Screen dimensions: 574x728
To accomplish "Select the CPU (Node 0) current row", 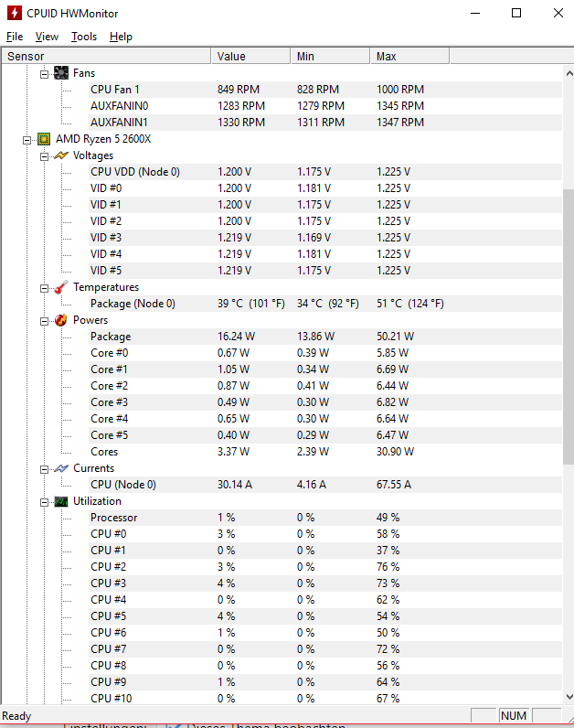I will 325,485.
